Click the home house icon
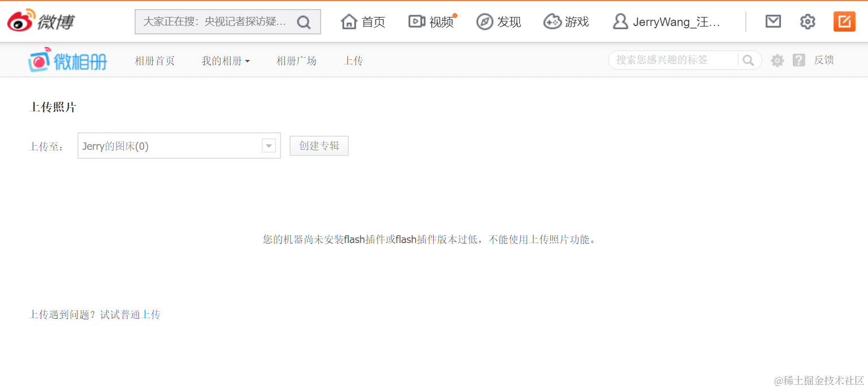868x390 pixels. pos(349,21)
